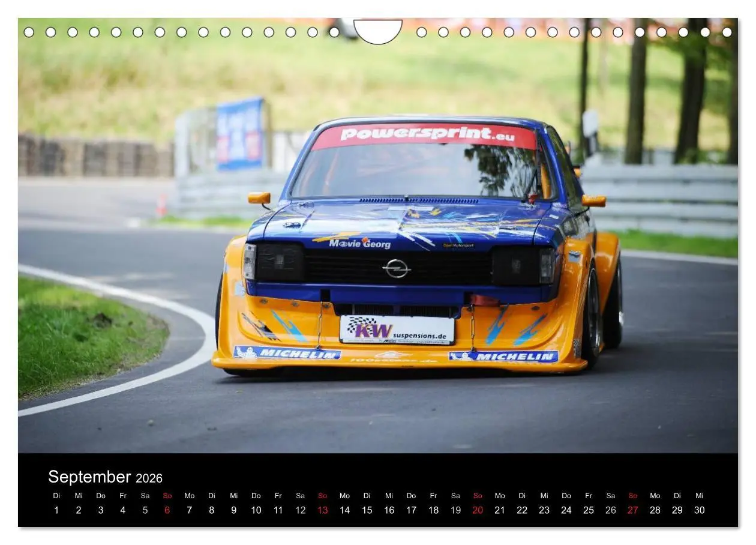Select date 21 in the calendar
This screenshot has width=756, height=545.
click(500, 510)
